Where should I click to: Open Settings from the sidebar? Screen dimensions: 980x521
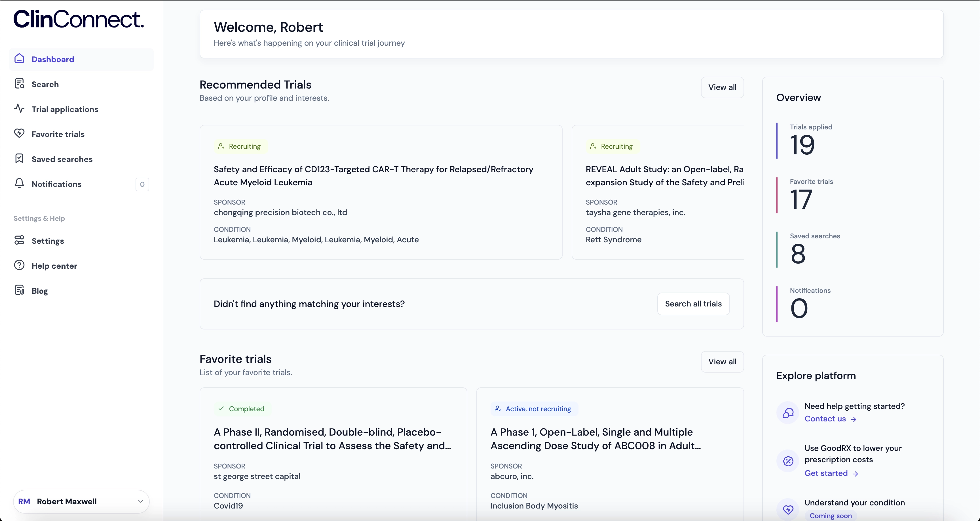click(x=81, y=241)
